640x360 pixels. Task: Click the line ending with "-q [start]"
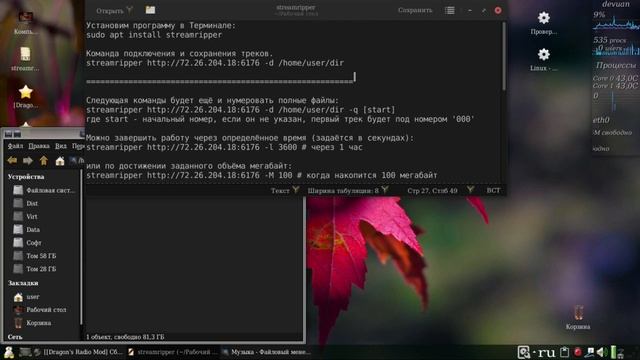tap(241, 110)
